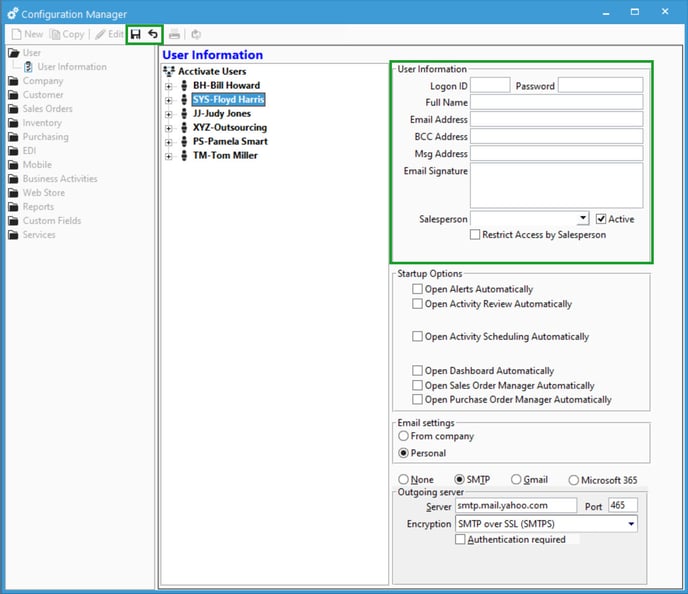Screen dimensions: 688x594
Task: Open the Mobile category
Action: [37, 165]
